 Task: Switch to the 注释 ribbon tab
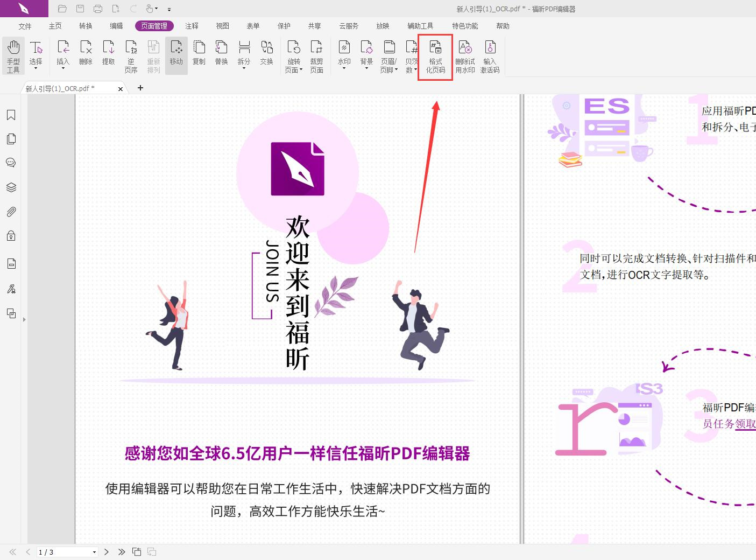pos(192,25)
